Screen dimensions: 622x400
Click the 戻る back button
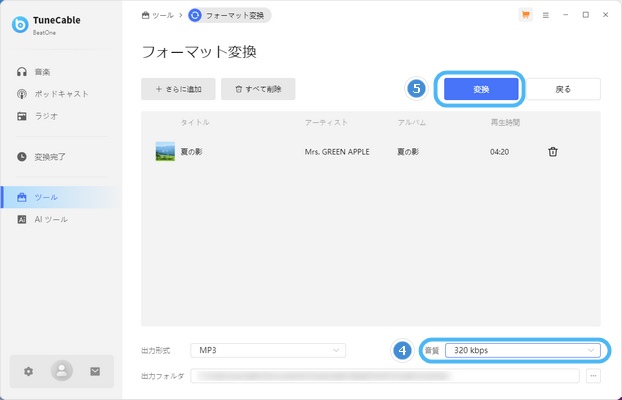563,89
